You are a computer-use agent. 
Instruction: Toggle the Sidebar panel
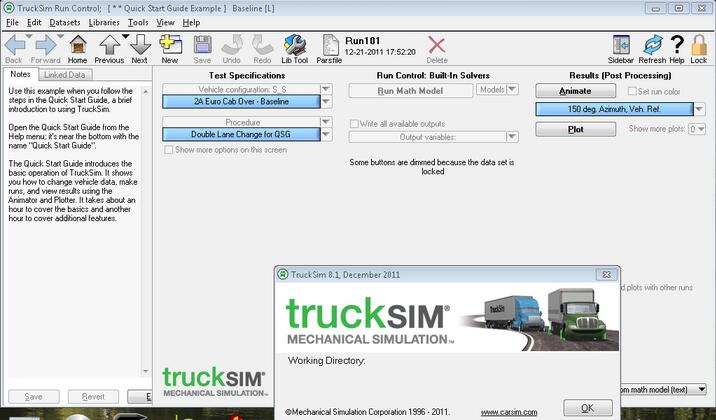click(x=621, y=45)
